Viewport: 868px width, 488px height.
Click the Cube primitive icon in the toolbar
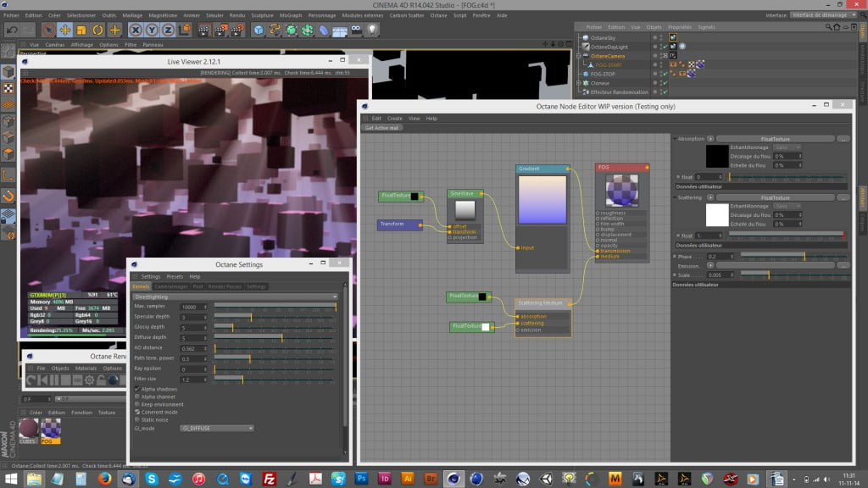(x=258, y=30)
